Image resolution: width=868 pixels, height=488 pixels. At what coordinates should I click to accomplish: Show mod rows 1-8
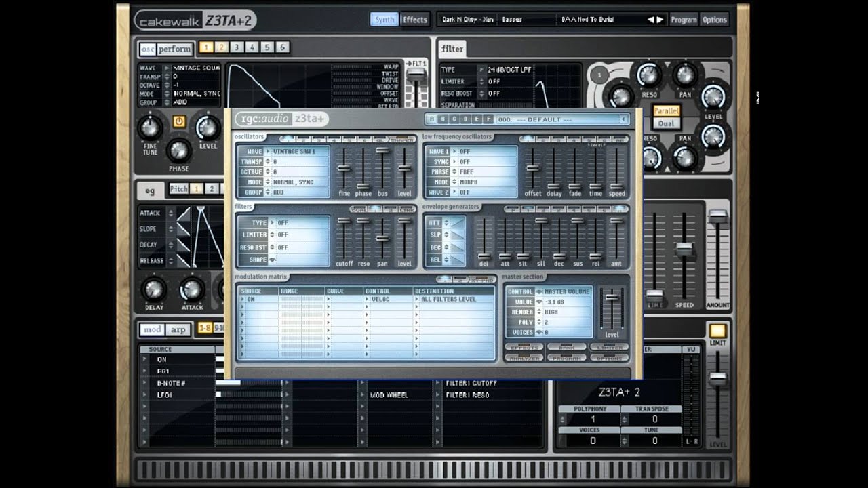[205, 328]
